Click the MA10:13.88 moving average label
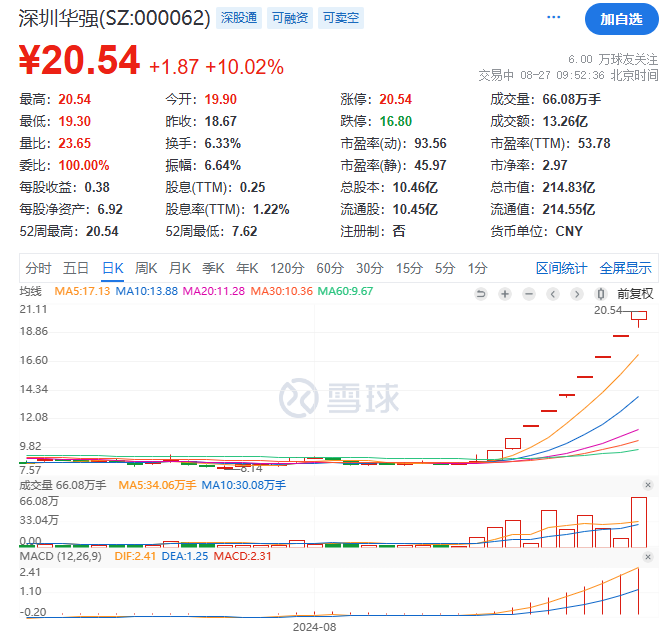Screen dimensions: 668x640 pos(147,291)
